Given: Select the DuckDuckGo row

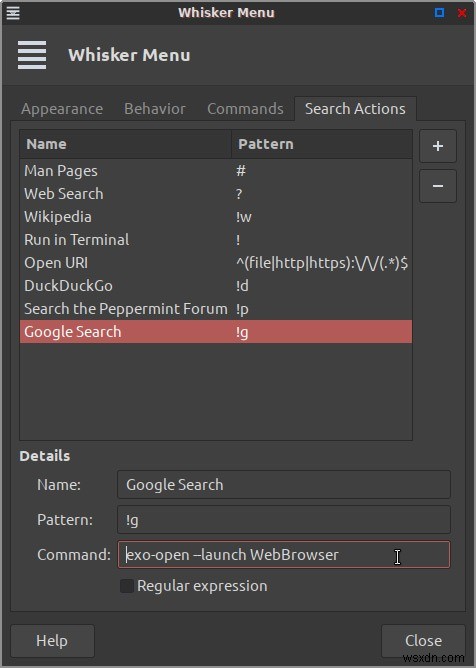Looking at the screenshot, I should [216, 286].
